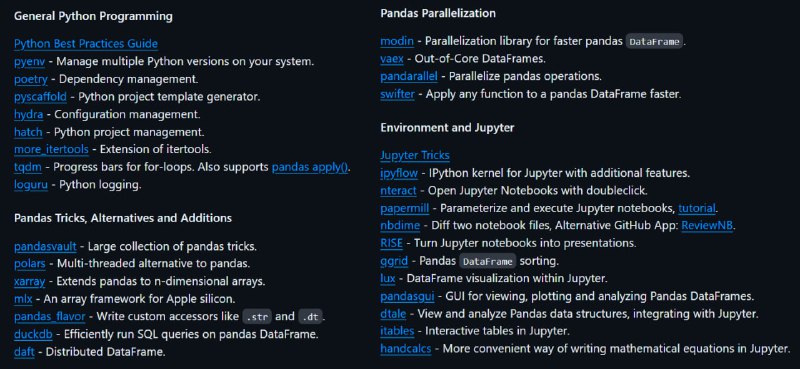
Task: Follow the papermill tutorial link
Action: click(x=697, y=208)
